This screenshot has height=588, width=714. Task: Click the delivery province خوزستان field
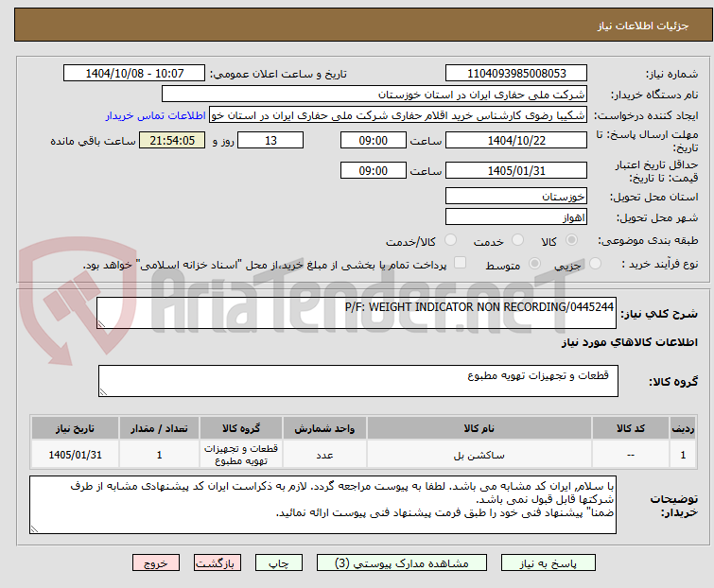tap(516, 196)
